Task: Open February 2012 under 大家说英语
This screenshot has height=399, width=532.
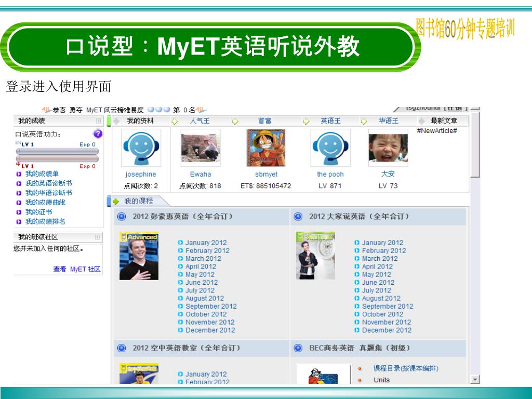Action: [x=384, y=250]
